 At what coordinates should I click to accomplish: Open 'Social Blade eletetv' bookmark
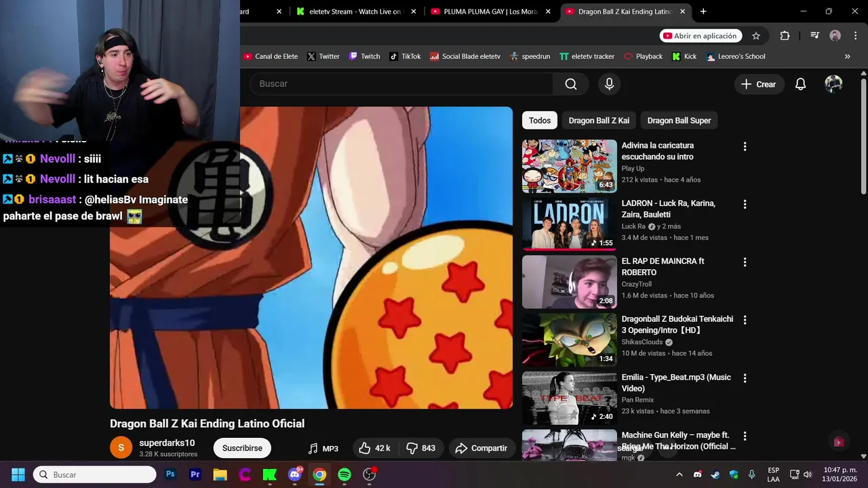coord(465,56)
